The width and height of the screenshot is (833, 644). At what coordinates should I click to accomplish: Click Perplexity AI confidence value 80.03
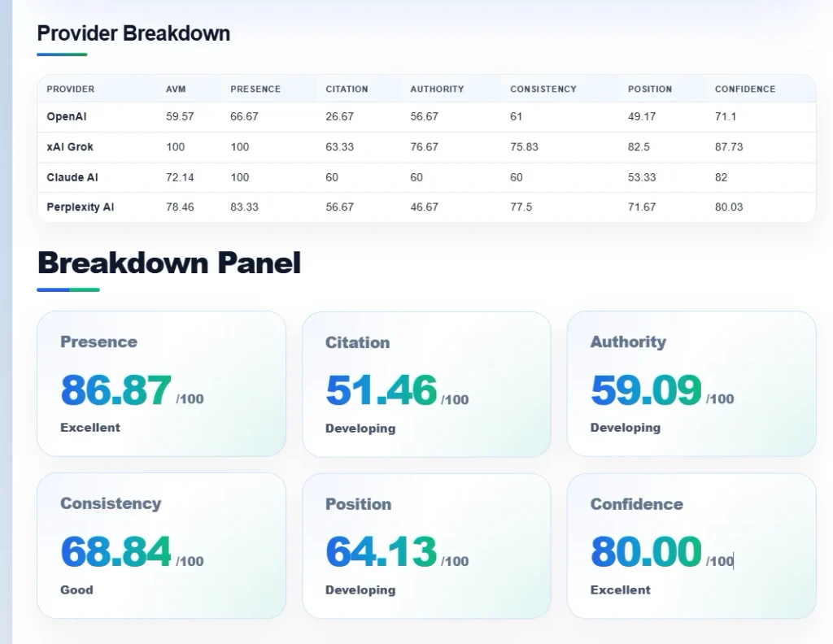(728, 207)
